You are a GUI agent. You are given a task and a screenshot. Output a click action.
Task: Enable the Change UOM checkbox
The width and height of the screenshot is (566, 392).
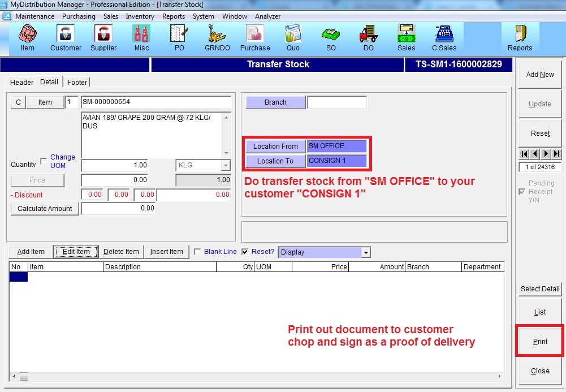point(44,162)
